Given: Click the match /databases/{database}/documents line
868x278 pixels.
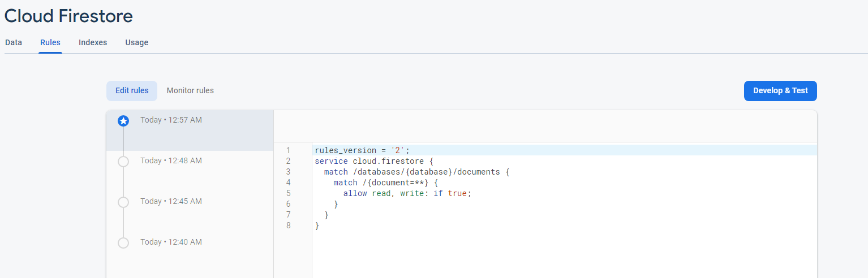Looking at the screenshot, I should pos(416,172).
